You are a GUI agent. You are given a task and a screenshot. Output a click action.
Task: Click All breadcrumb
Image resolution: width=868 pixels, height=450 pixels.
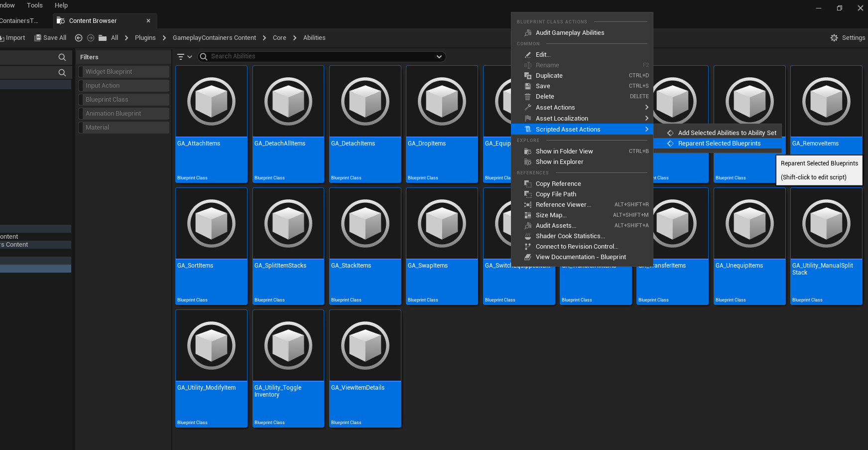click(115, 38)
